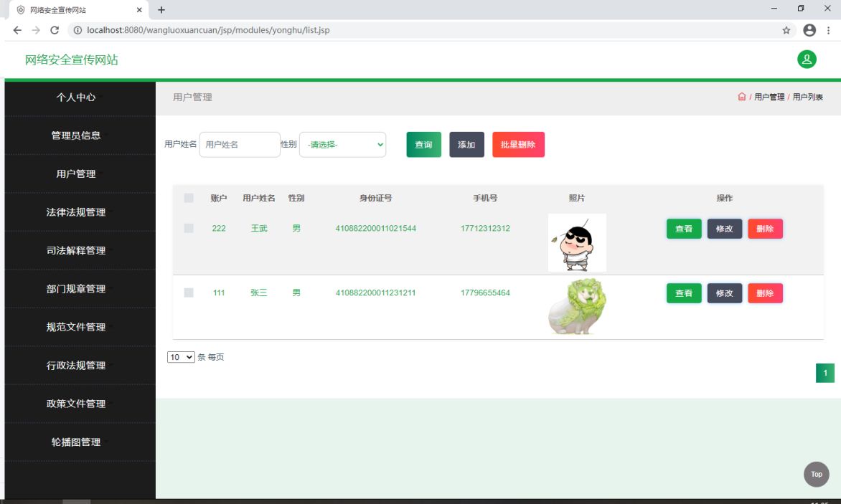Click the ID number 410882200011021544

[x=375, y=228]
